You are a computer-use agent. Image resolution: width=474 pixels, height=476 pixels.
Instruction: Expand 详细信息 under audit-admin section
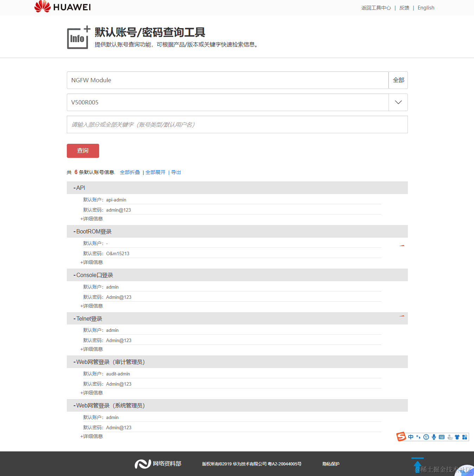point(92,393)
